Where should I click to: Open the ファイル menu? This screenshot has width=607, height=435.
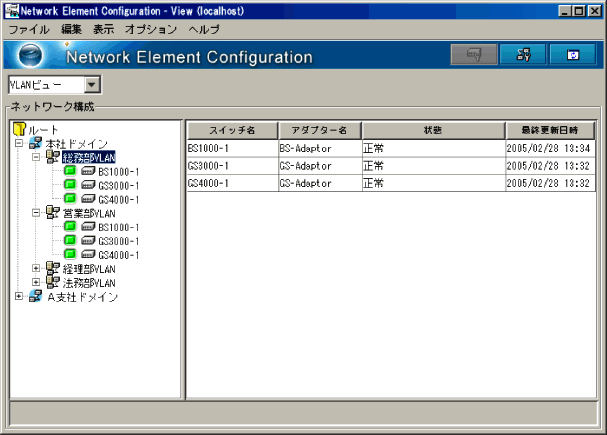point(28,30)
